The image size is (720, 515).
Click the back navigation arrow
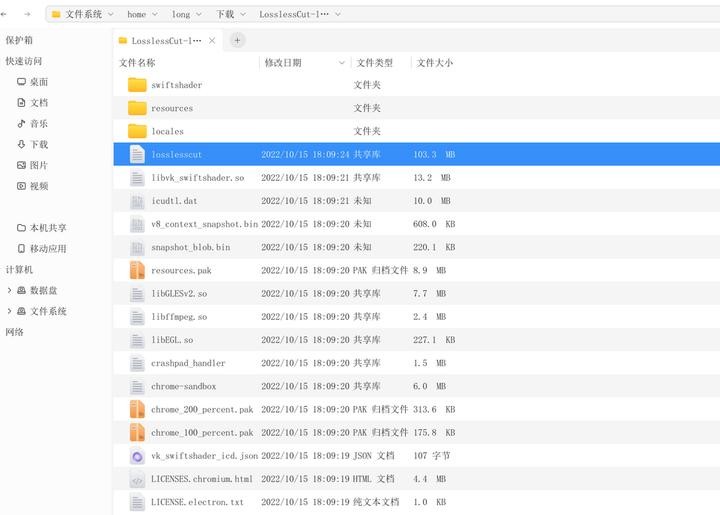(x=8, y=15)
